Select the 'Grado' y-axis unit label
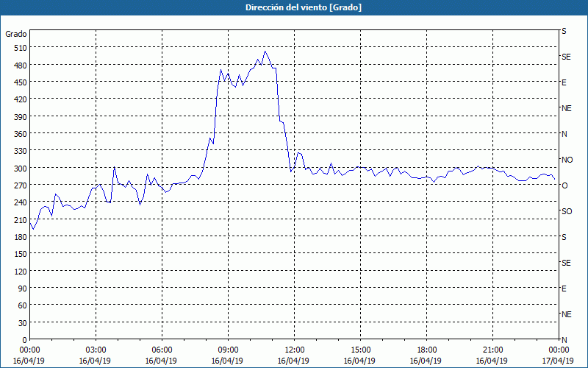 pos(16,34)
